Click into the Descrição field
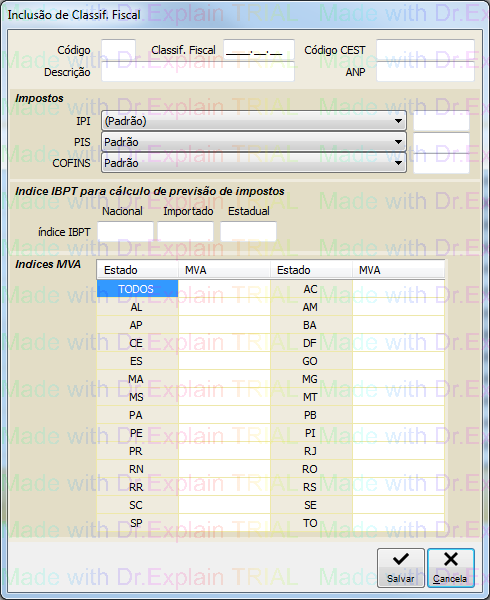This screenshot has height=600, width=490. [198, 72]
